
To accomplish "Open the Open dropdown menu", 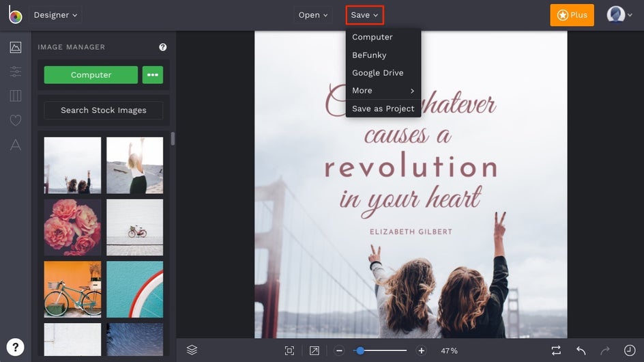I will (313, 15).
